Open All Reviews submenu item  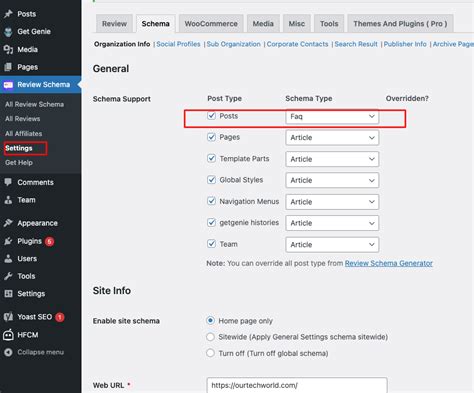[x=22, y=119]
